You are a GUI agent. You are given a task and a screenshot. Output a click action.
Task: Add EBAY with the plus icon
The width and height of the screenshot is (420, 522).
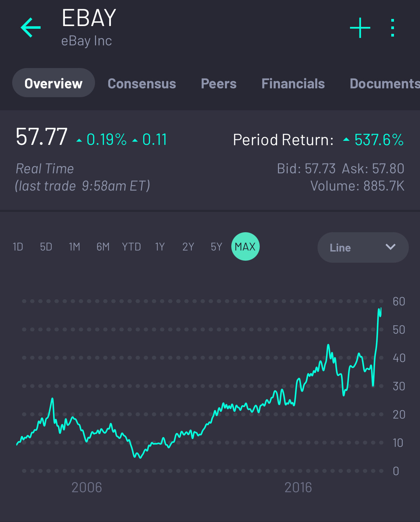coord(360,28)
